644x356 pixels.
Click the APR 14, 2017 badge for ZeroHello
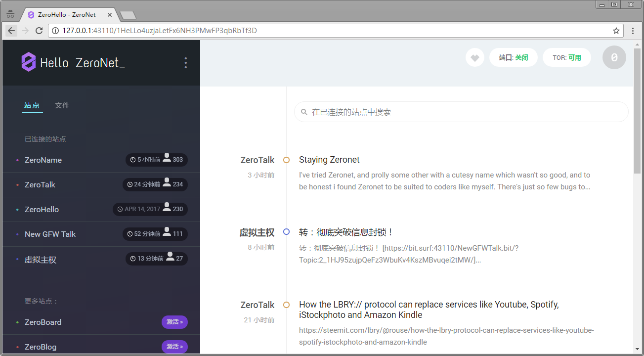[150, 209]
